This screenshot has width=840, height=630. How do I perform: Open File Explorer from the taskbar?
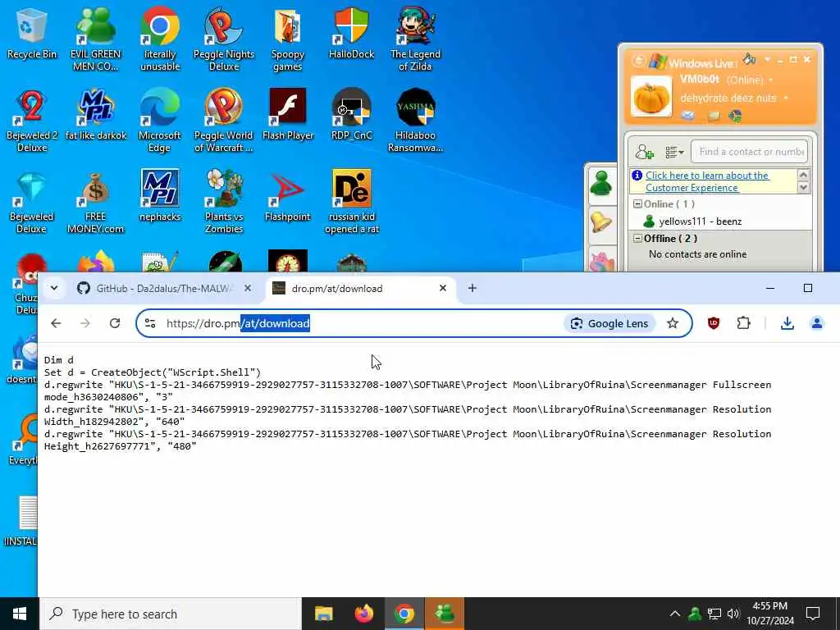pyautogui.click(x=323, y=614)
